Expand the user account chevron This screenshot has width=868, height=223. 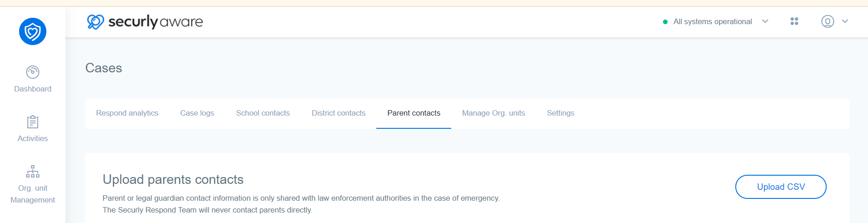845,21
